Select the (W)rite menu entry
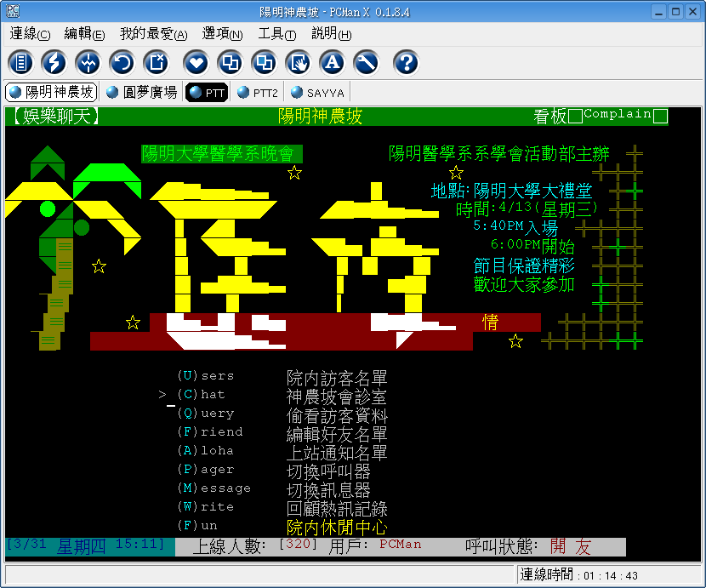Screen dimensions: 706x588 pyautogui.click(x=205, y=507)
